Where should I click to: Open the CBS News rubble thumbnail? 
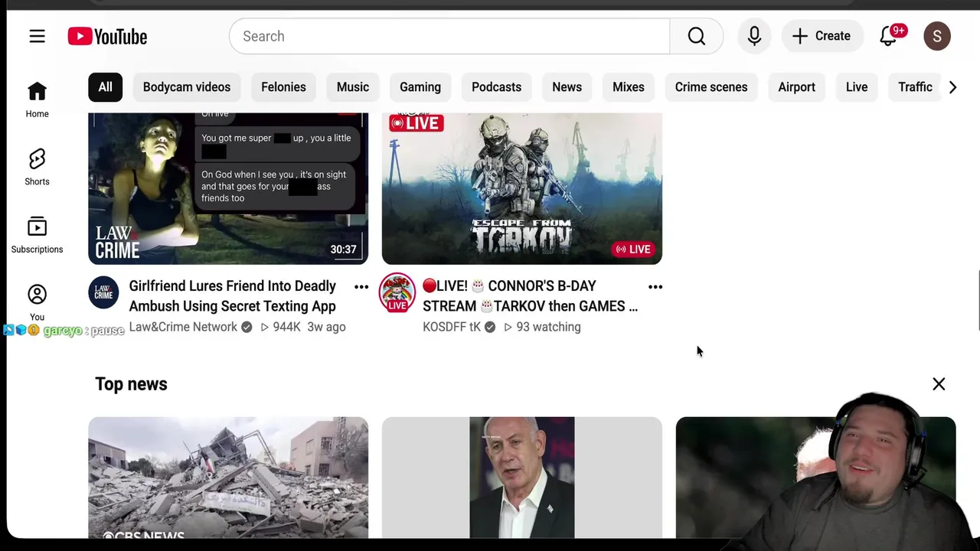[x=228, y=478]
